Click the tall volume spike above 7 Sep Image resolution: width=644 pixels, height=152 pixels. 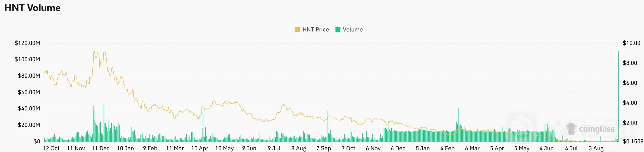328,126
